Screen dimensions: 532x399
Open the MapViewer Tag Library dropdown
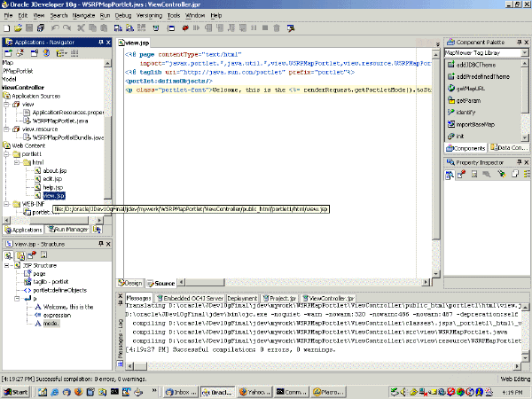(x=525, y=52)
